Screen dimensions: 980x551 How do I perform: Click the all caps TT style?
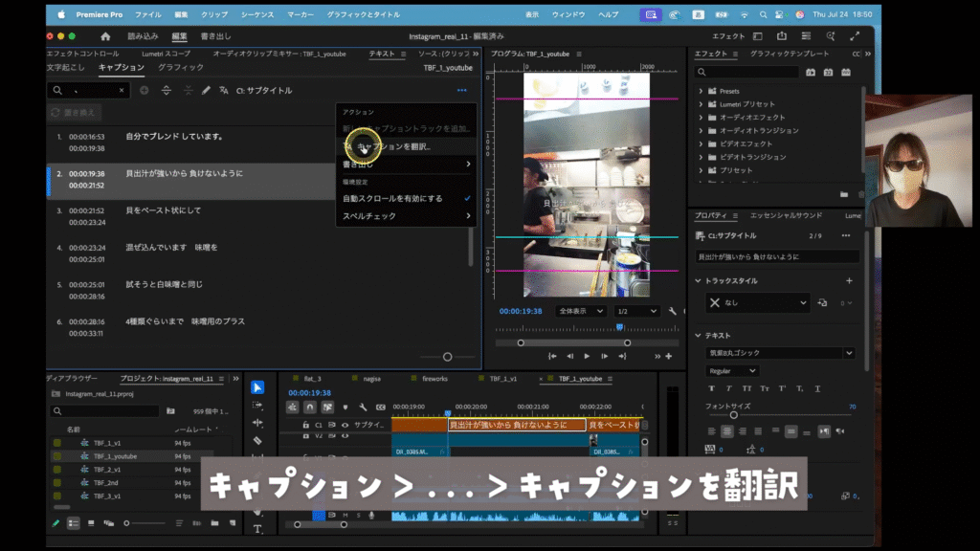[746, 388]
